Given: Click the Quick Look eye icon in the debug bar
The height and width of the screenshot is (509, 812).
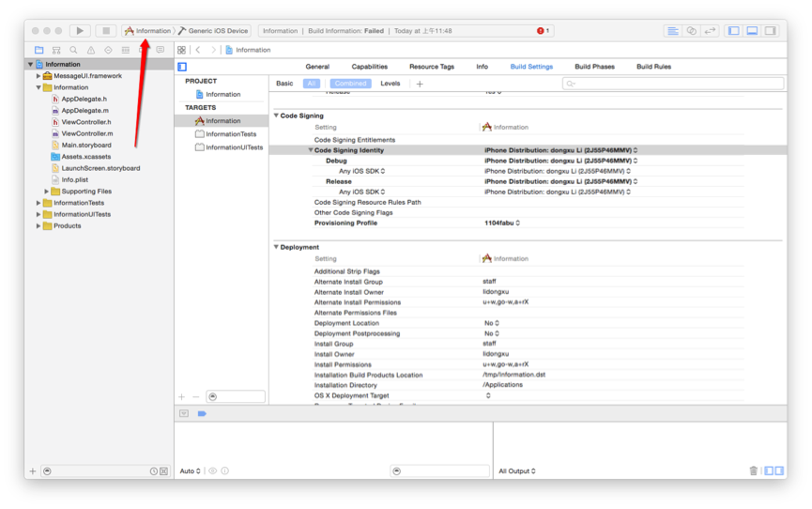Looking at the screenshot, I should (212, 470).
